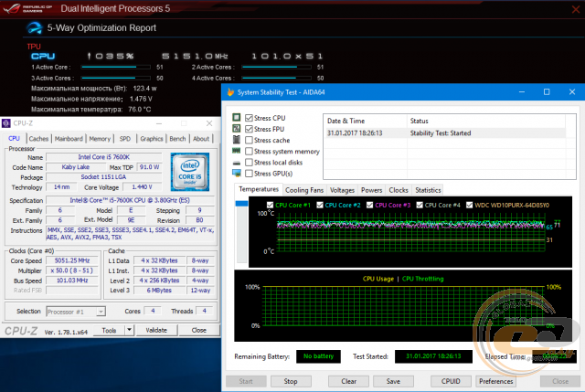Open the Statistics tab
585x392 pixels.
pyautogui.click(x=428, y=190)
